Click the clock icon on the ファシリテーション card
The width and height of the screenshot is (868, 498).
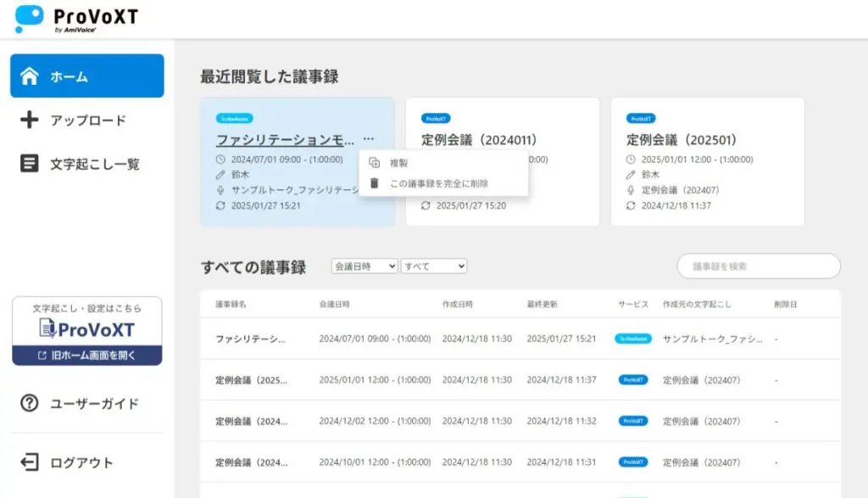(x=220, y=159)
